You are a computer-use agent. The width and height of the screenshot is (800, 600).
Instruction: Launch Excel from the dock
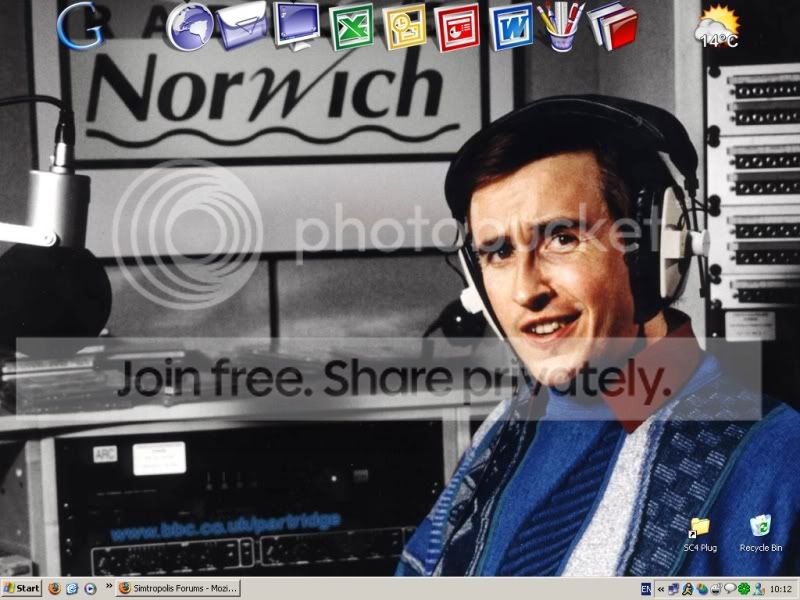(x=351, y=27)
